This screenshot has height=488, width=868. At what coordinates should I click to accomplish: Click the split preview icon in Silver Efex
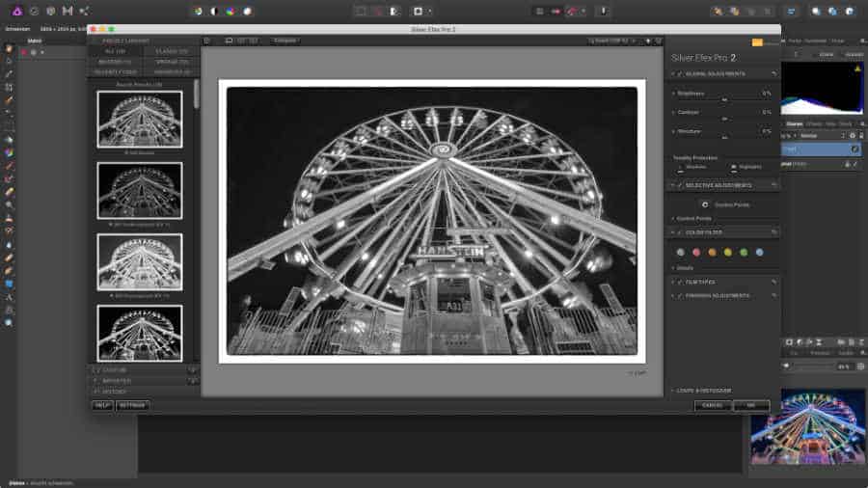241,41
